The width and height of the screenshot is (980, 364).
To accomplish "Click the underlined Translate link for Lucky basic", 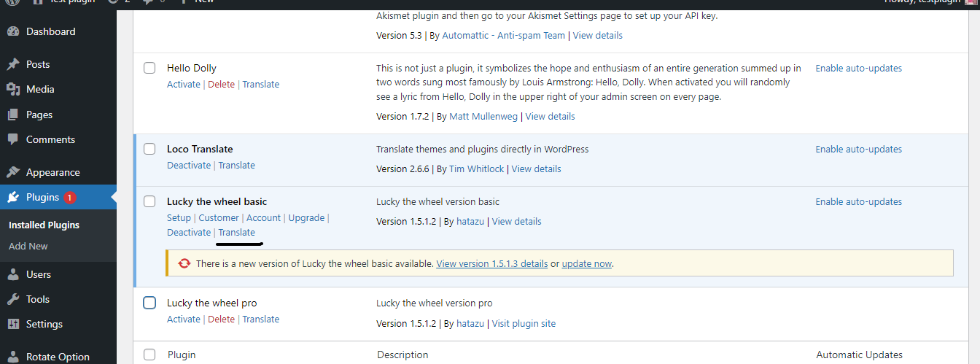I will click(x=237, y=232).
